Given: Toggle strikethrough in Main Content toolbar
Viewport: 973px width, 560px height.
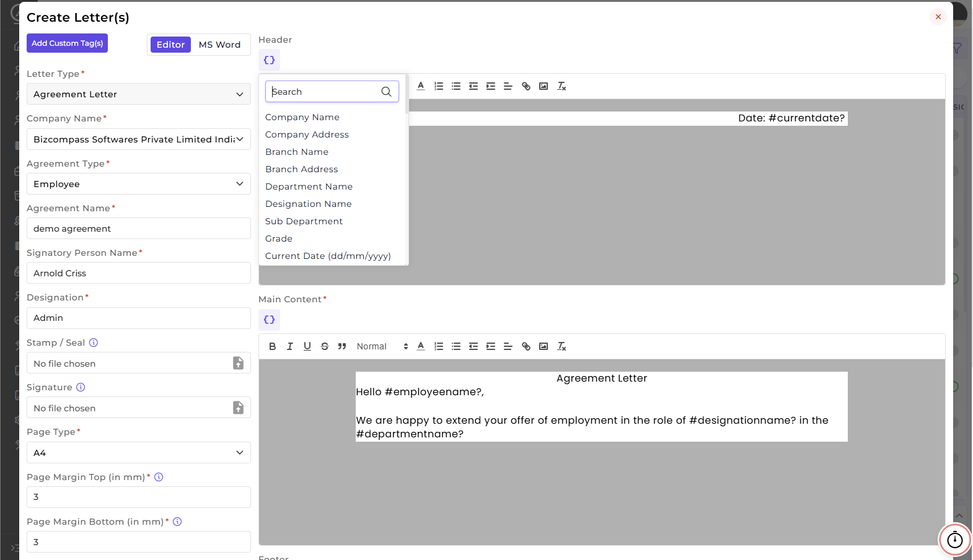Looking at the screenshot, I should (324, 346).
